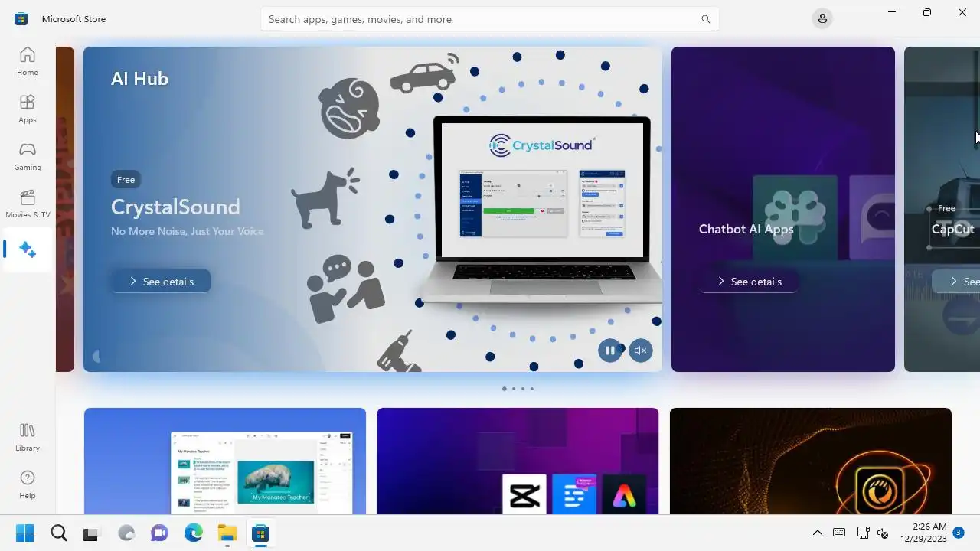Image resolution: width=980 pixels, height=551 pixels.
Task: Click the Microsoft Store logo in title bar
Action: pyautogui.click(x=21, y=19)
